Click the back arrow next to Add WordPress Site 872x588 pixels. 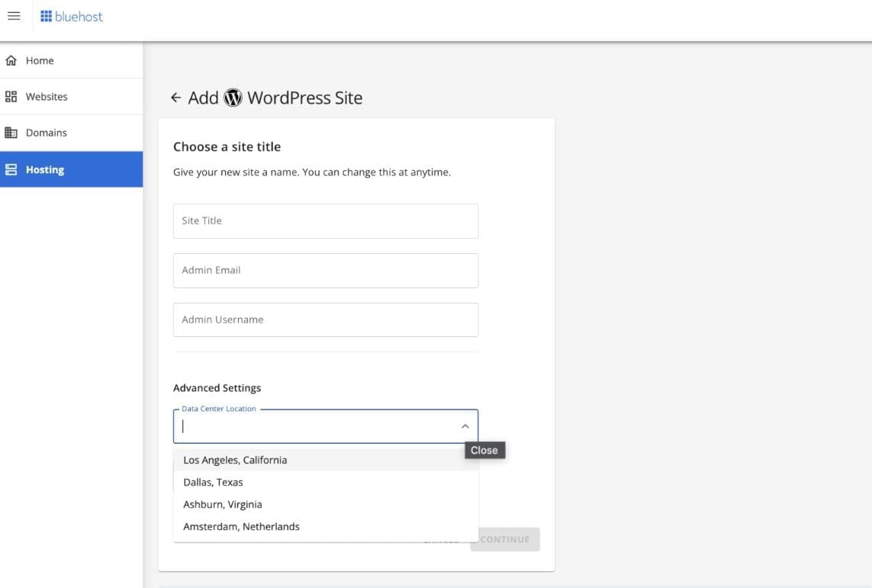pos(175,98)
